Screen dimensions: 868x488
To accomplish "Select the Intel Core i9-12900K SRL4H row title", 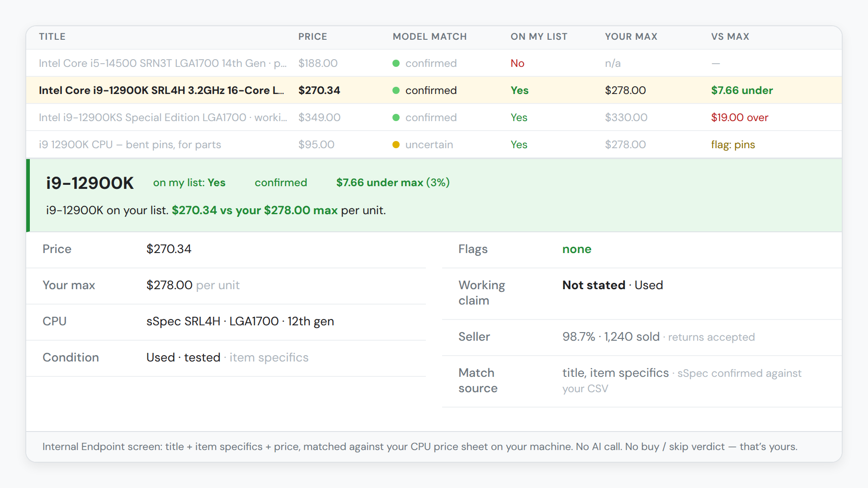I will pos(161,90).
